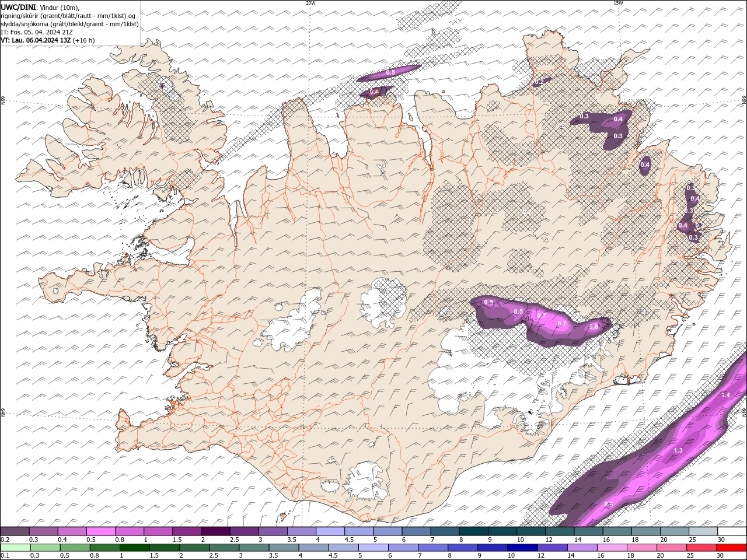
Task: Choose the upper legend swatch labeled 12
Action: (560, 531)
